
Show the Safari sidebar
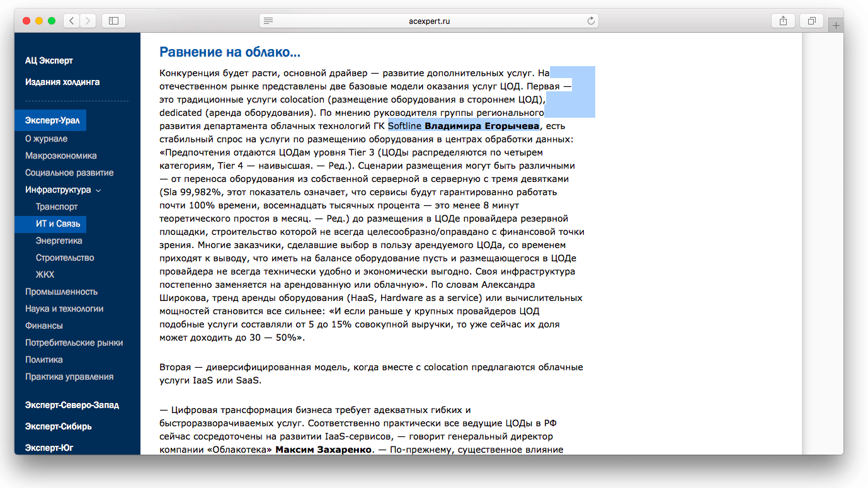click(x=113, y=21)
